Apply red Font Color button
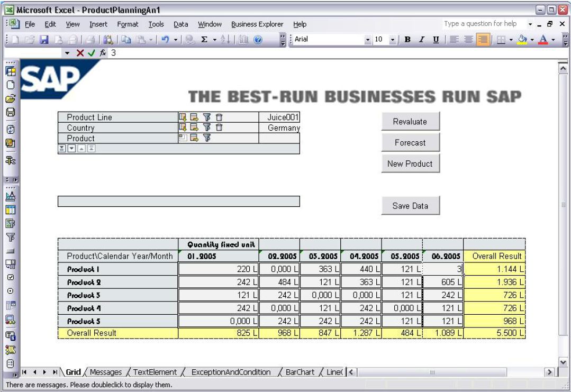Image resolution: width=571 pixels, height=392 pixels. click(543, 39)
